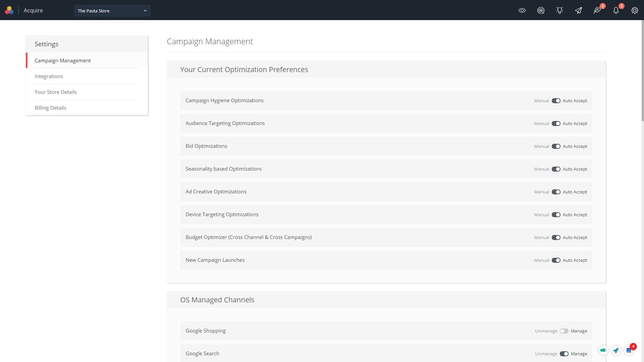Screen dimensions: 644x362
Task: Click the rocket floating icon
Action: point(616,351)
